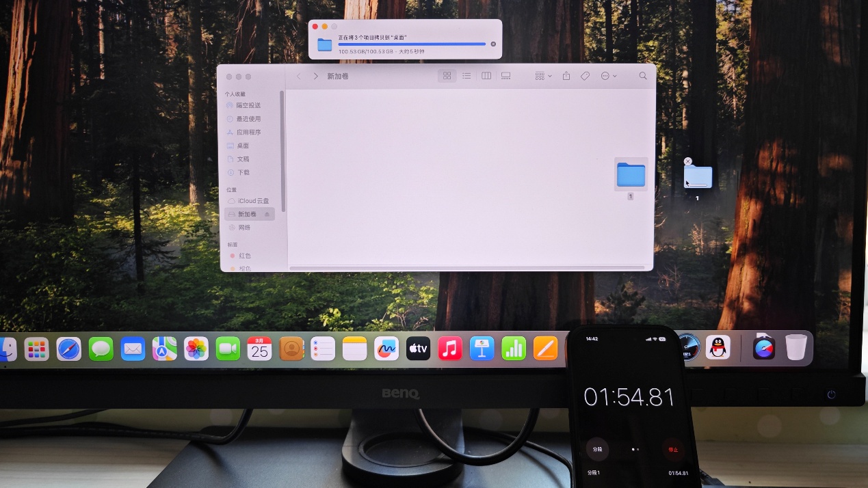Cancel the file copy operation
This screenshot has height=488, width=868.
point(493,44)
